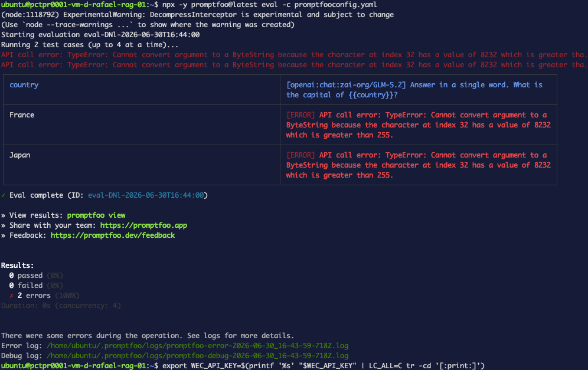The image size is (588, 370).
Task: Click the error message in France row
Action: pyautogui.click(x=419, y=125)
